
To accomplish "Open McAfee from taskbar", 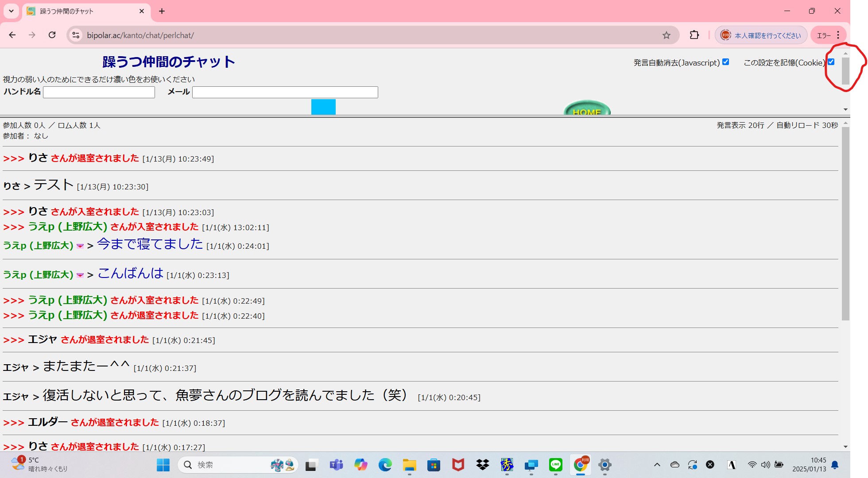I will [458, 465].
